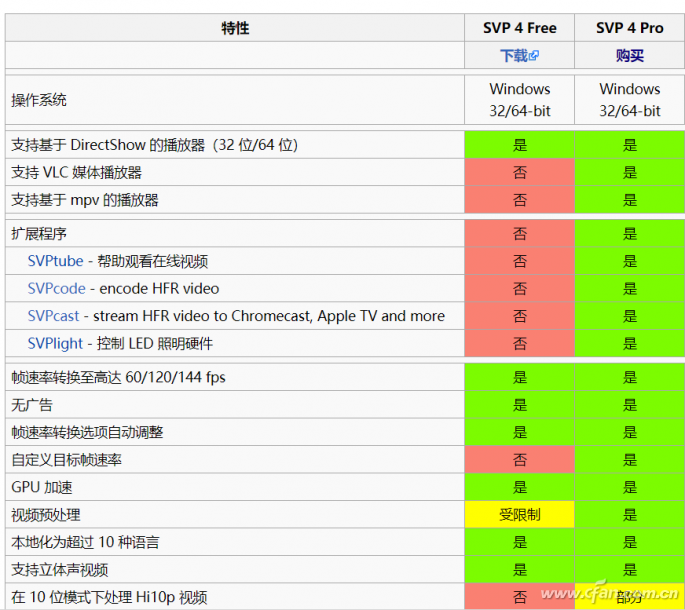The height and width of the screenshot is (610, 685).
Task: Open the 下载 link for SVP 4 Free
Action: click(x=519, y=55)
